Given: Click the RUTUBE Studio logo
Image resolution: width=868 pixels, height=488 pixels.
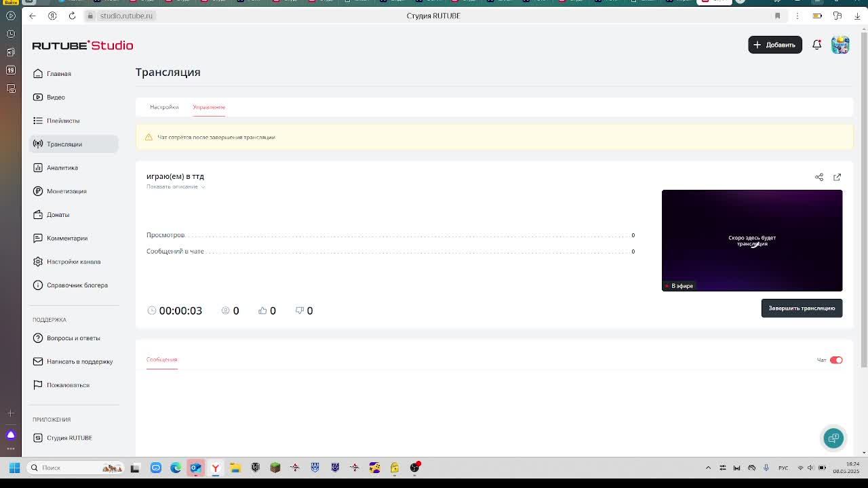Looking at the screenshot, I should [x=83, y=45].
